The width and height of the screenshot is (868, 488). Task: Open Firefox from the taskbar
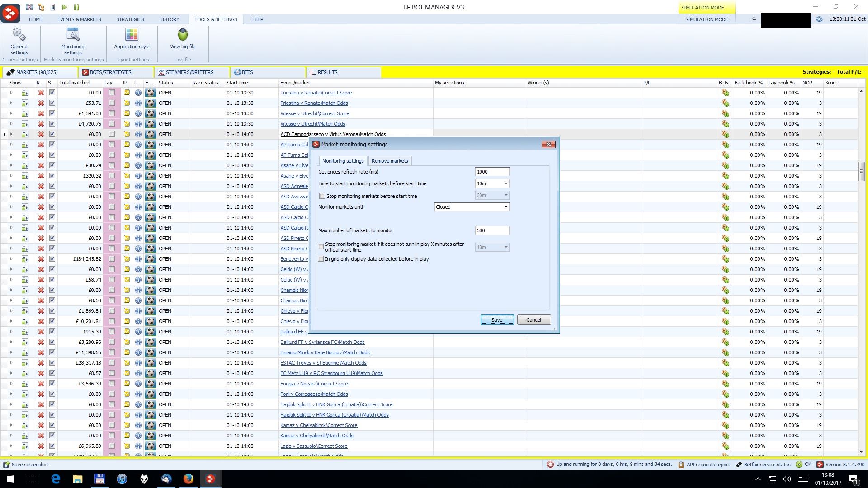(189, 479)
